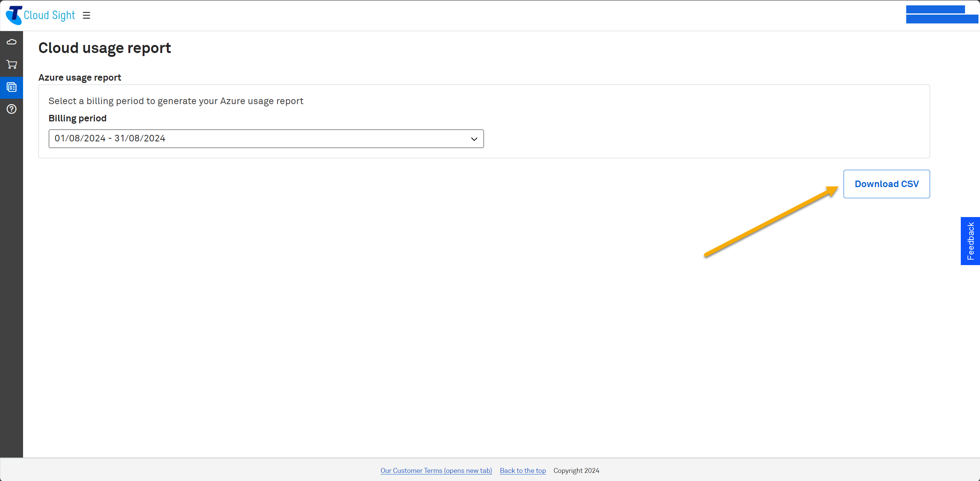The image size is (980, 481).
Task: Click the Cloud Sight title text
Action: (50, 15)
